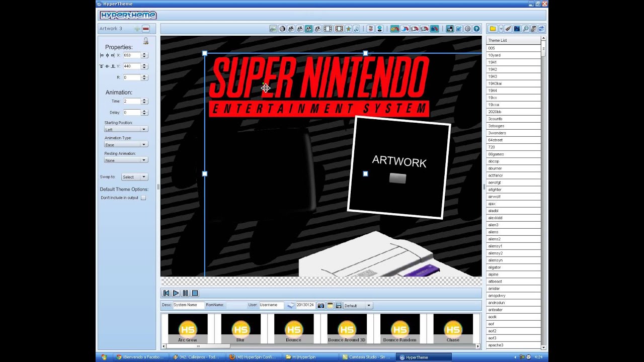644x362 pixels.
Task: Select 'aliens2' in Theme List
Action: (513, 239)
